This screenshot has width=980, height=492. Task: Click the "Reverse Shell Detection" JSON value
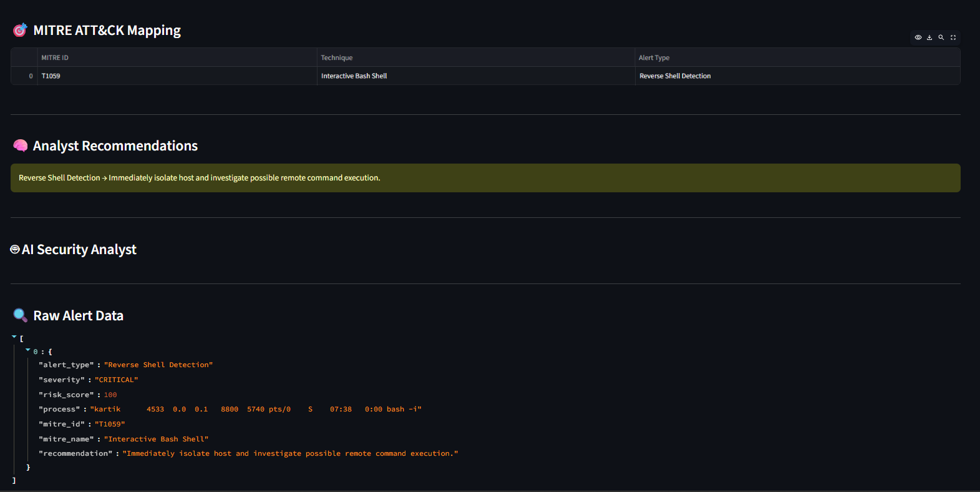tap(158, 365)
